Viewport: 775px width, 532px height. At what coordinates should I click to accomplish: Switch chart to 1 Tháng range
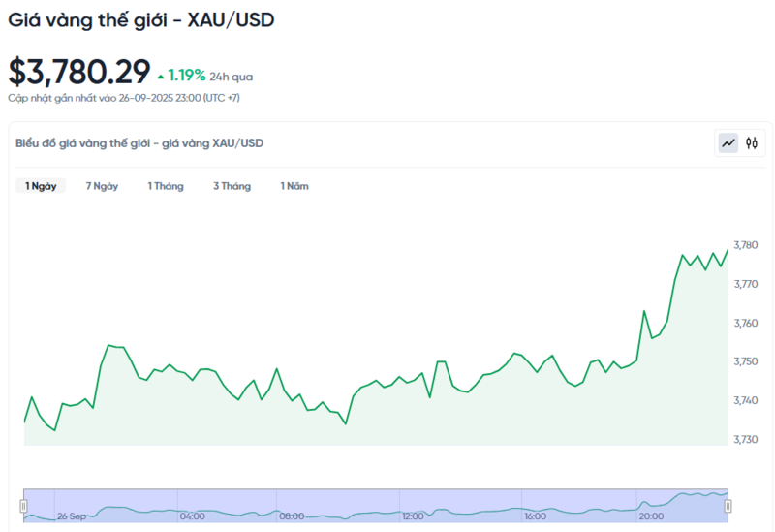[165, 186]
